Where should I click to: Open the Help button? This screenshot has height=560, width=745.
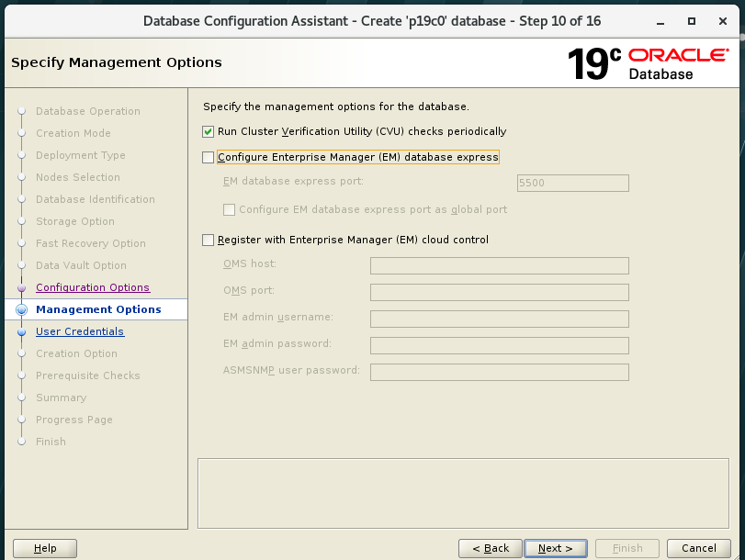45,548
